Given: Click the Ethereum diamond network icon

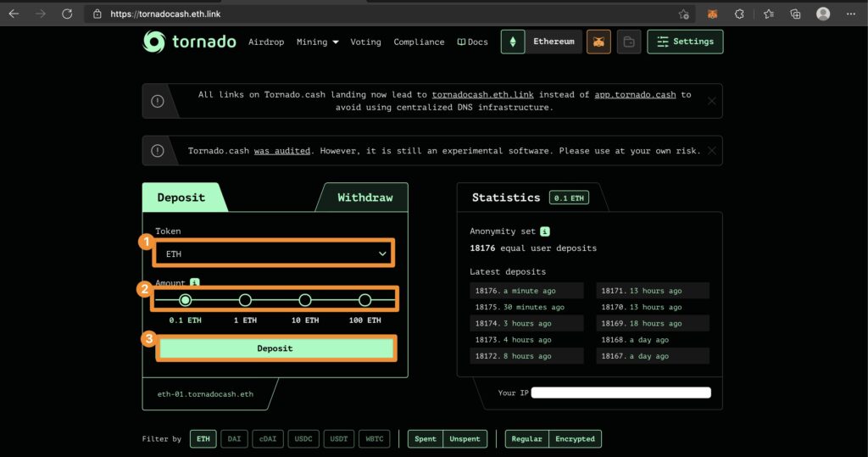Looking at the screenshot, I should point(513,42).
